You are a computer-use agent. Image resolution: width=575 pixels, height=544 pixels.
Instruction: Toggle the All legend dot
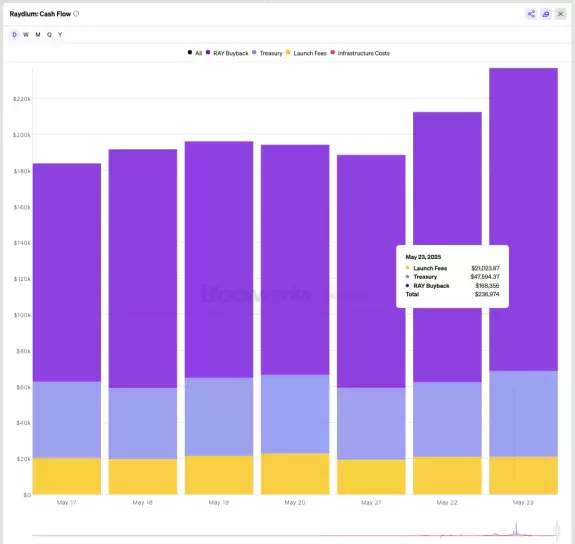point(195,53)
